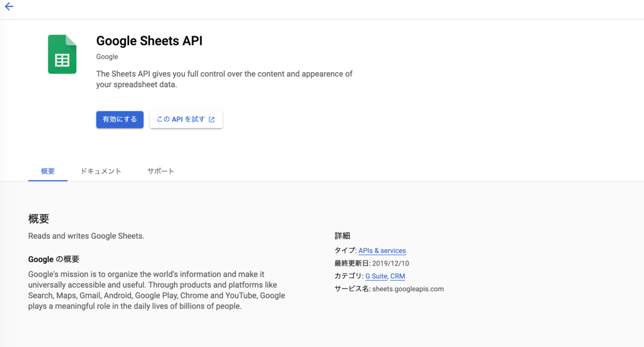Switch to the ドキュメント tab
The image size is (644, 347).
coord(101,171)
